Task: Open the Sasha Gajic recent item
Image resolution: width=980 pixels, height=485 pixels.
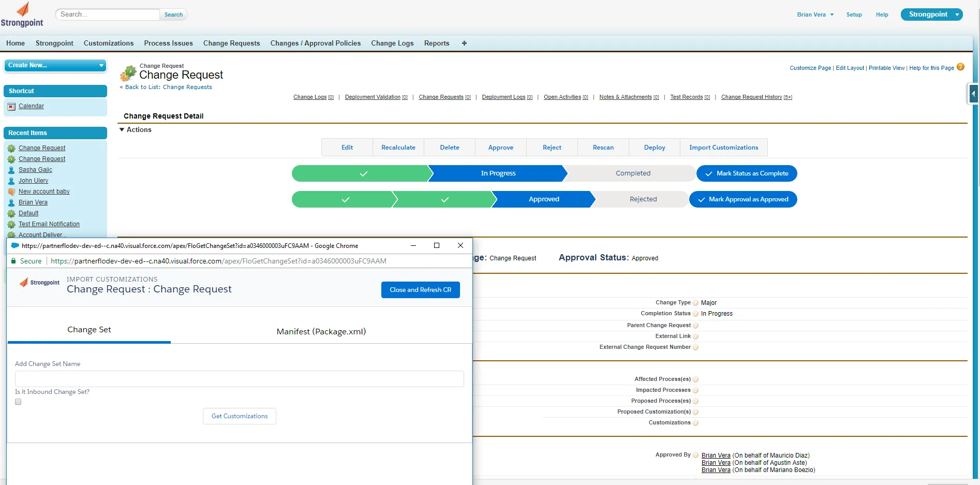Action: 35,170
